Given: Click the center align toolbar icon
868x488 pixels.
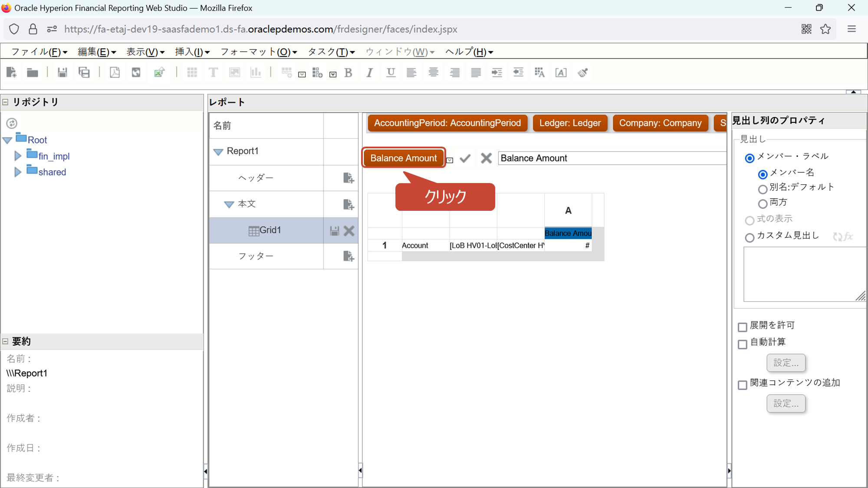Looking at the screenshot, I should pyautogui.click(x=433, y=72).
